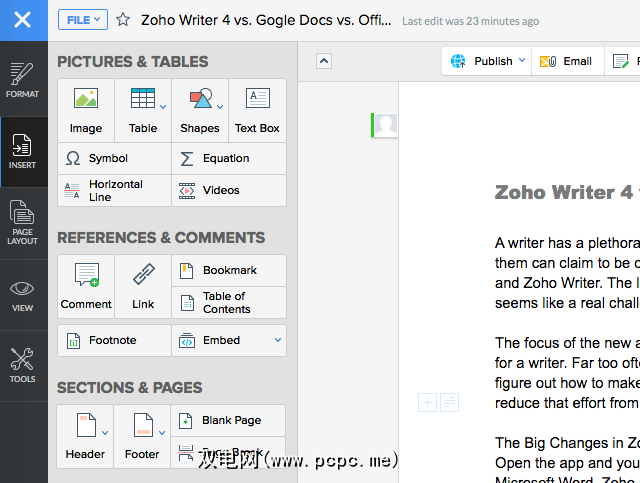Viewport: 640px width, 483px height.
Task: Collapse the panel with up arrow
Action: (324, 61)
